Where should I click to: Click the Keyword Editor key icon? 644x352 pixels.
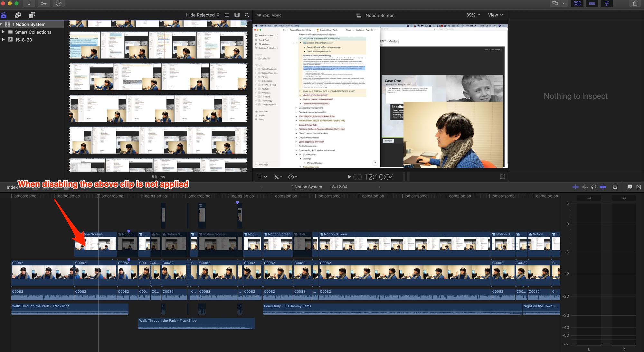(x=43, y=4)
